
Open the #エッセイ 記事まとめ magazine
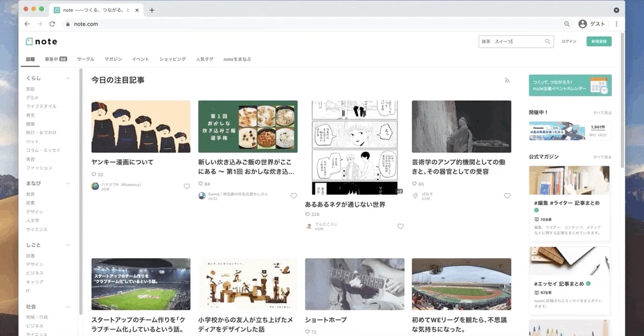pyautogui.click(x=570, y=281)
